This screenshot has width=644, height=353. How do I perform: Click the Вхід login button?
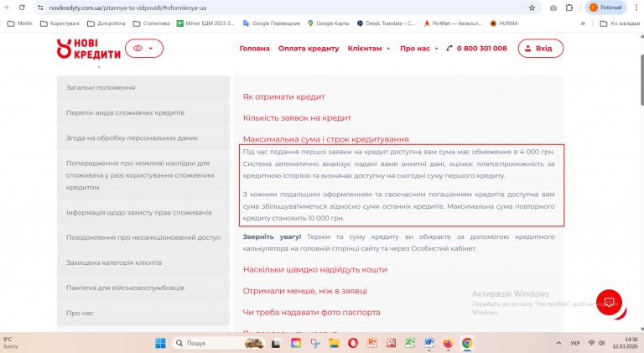pyautogui.click(x=541, y=49)
